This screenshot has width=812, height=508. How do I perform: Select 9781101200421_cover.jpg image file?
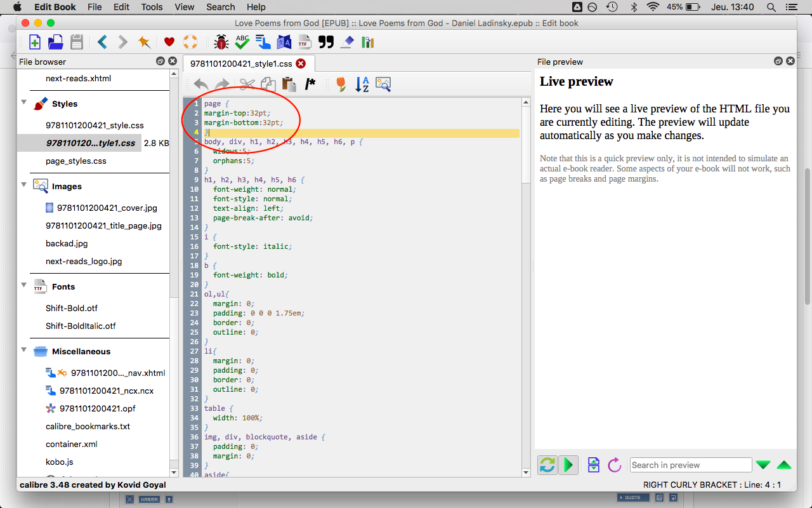[107, 208]
